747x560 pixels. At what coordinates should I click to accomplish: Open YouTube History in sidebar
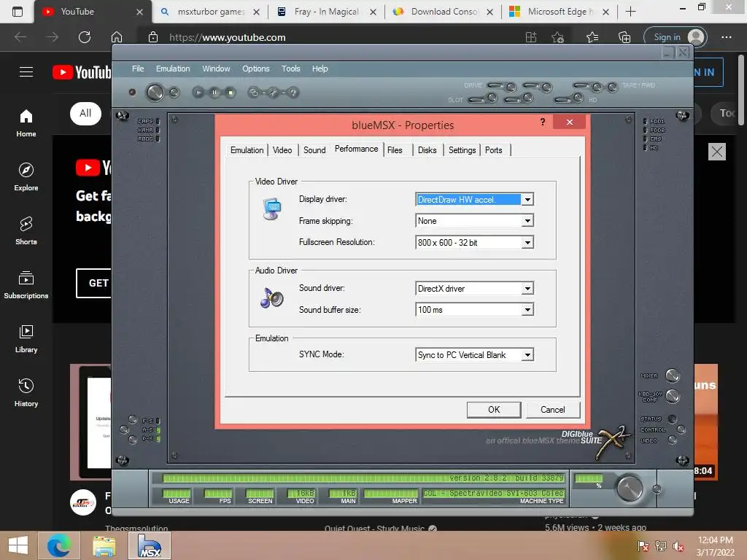[x=26, y=392]
